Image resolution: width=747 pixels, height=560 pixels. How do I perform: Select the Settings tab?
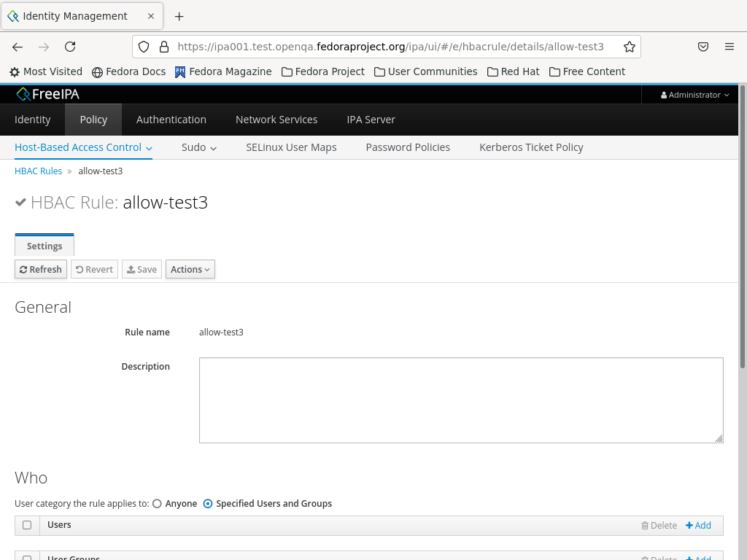tap(44, 246)
